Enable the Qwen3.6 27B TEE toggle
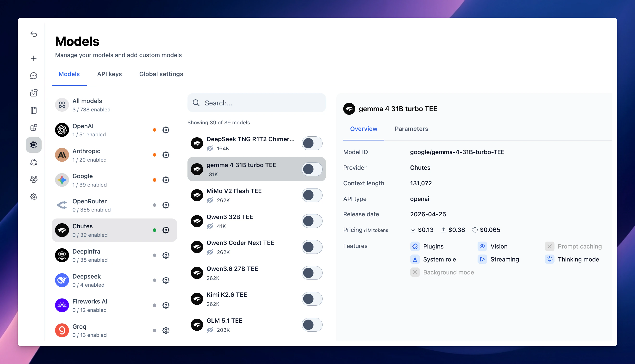This screenshot has height=364, width=635. click(312, 273)
